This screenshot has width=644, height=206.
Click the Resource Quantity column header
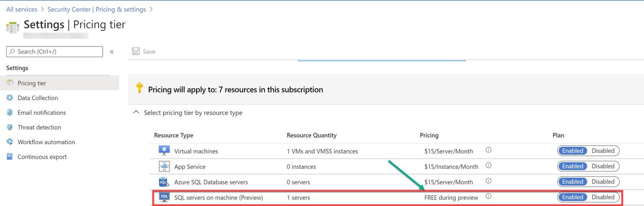[x=312, y=135]
